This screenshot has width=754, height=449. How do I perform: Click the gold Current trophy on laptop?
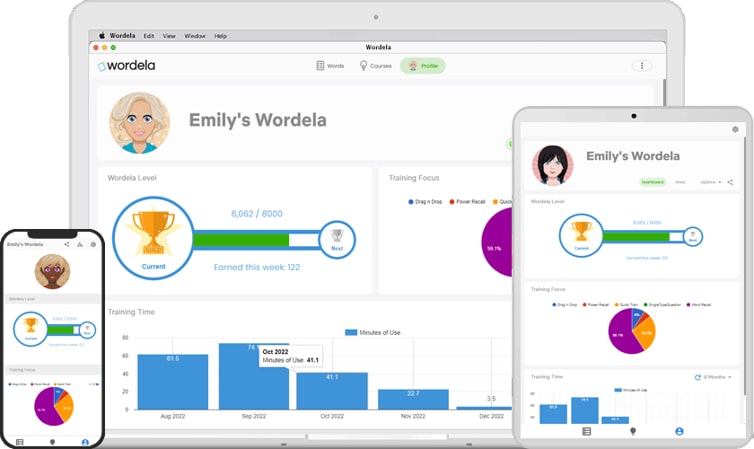(153, 238)
